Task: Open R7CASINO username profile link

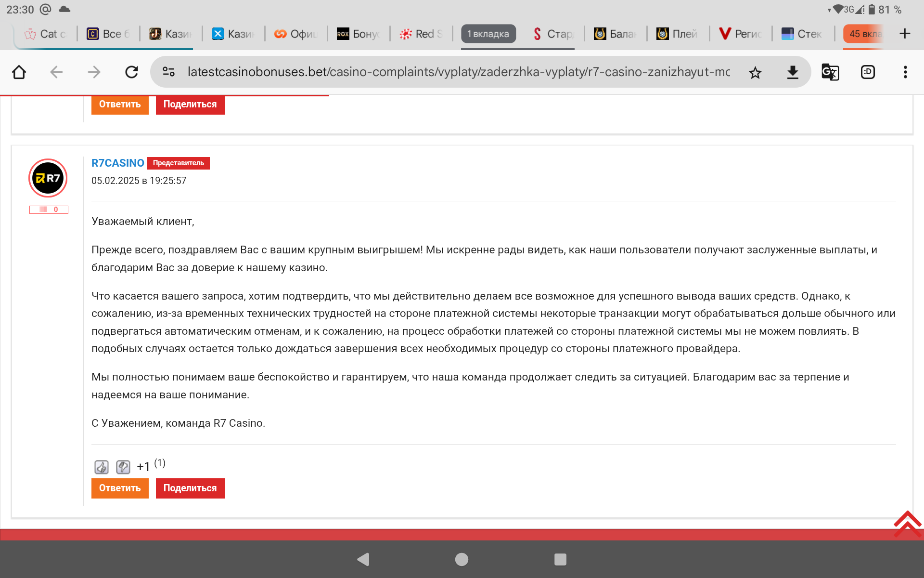Action: click(x=117, y=163)
